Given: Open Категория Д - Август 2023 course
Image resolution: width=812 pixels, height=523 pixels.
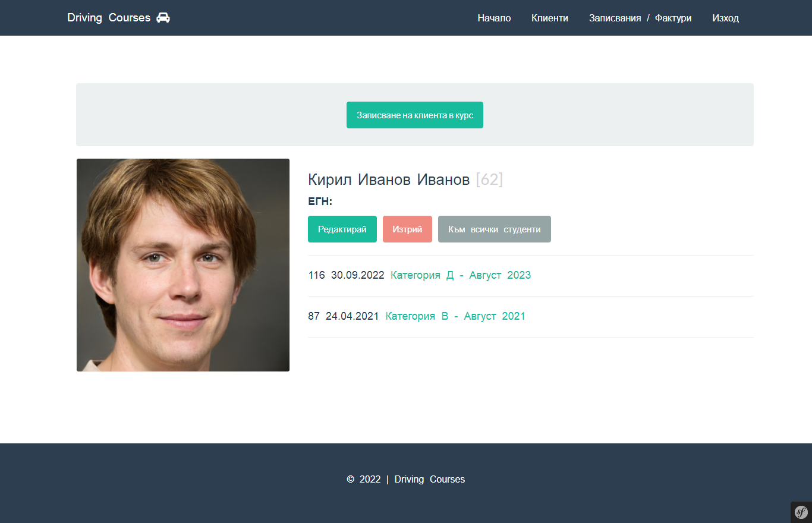Looking at the screenshot, I should (x=460, y=275).
